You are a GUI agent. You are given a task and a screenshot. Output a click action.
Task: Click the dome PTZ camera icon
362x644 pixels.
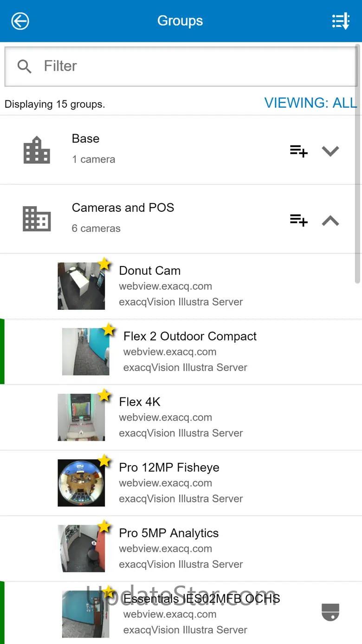[x=330, y=612]
